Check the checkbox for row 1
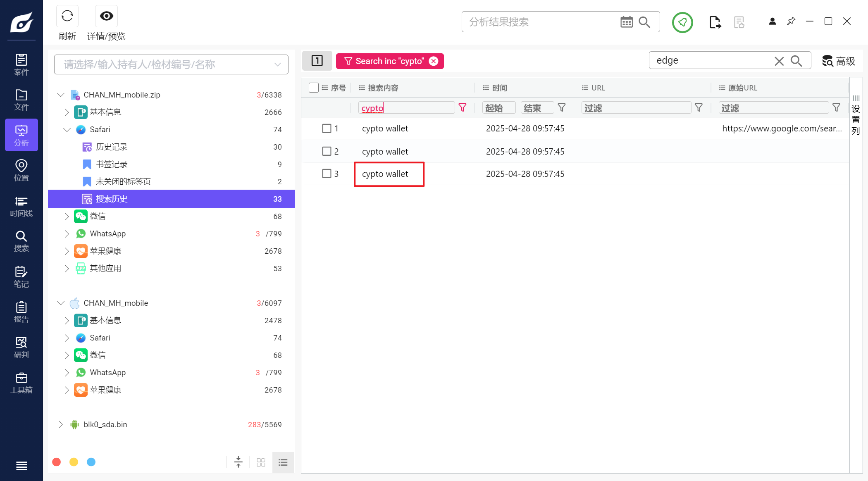The image size is (868, 481). (x=327, y=129)
